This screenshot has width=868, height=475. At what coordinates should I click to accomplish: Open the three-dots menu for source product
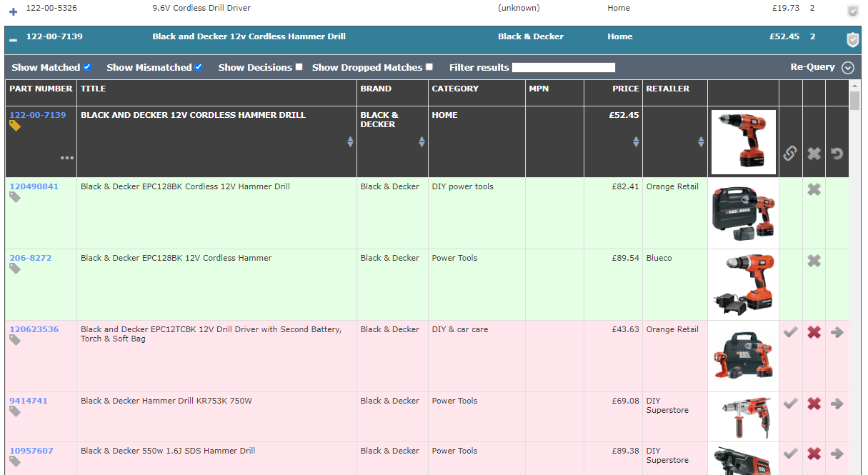67,158
